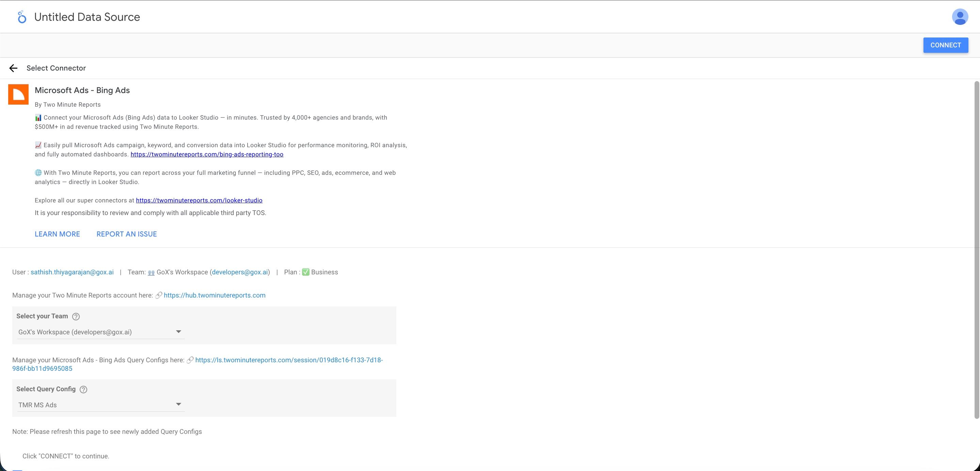The width and height of the screenshot is (980, 471).
Task: Rename the Untitled Data Source title
Action: point(87,16)
